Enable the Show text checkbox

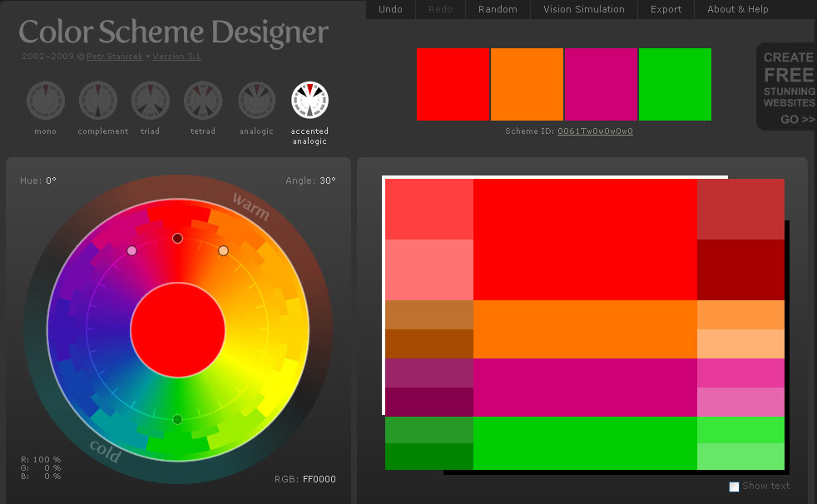point(734,486)
